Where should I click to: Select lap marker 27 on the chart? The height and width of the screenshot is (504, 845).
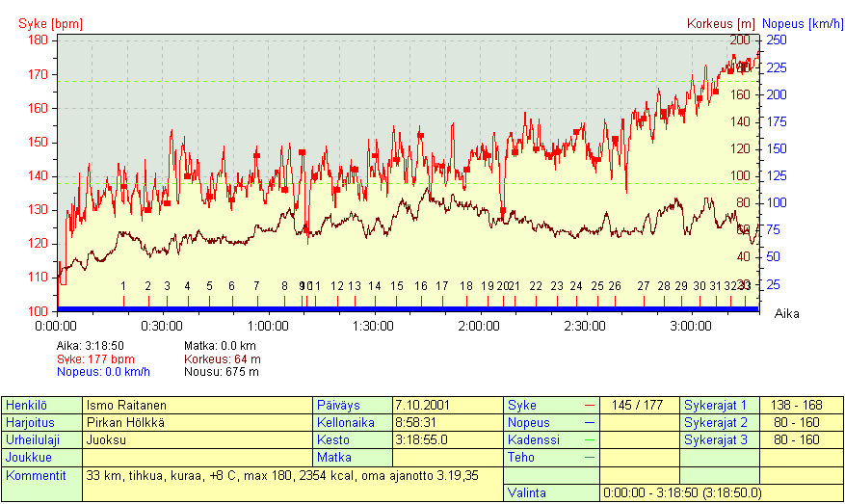(644, 286)
